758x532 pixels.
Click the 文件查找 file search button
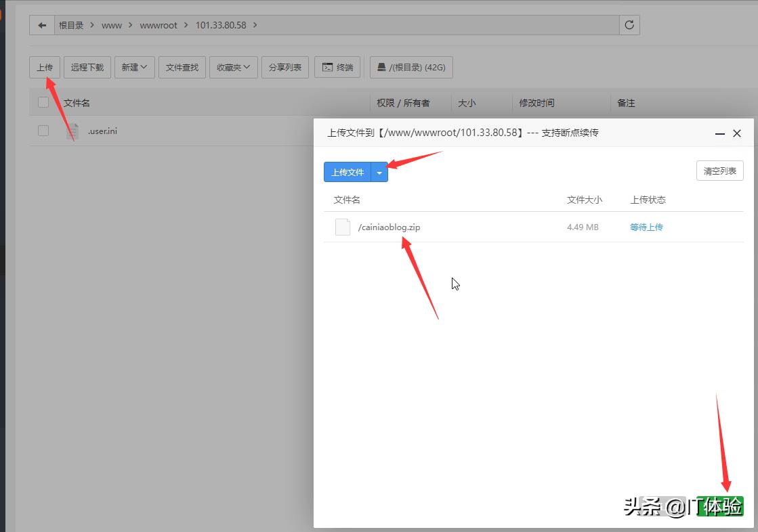coord(182,67)
